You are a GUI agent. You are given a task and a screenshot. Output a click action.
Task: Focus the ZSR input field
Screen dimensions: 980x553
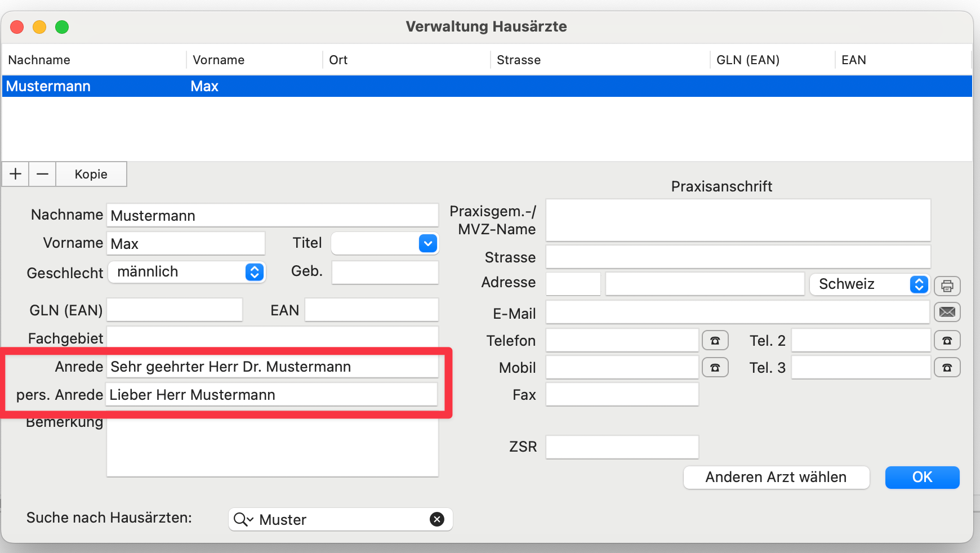pos(622,447)
